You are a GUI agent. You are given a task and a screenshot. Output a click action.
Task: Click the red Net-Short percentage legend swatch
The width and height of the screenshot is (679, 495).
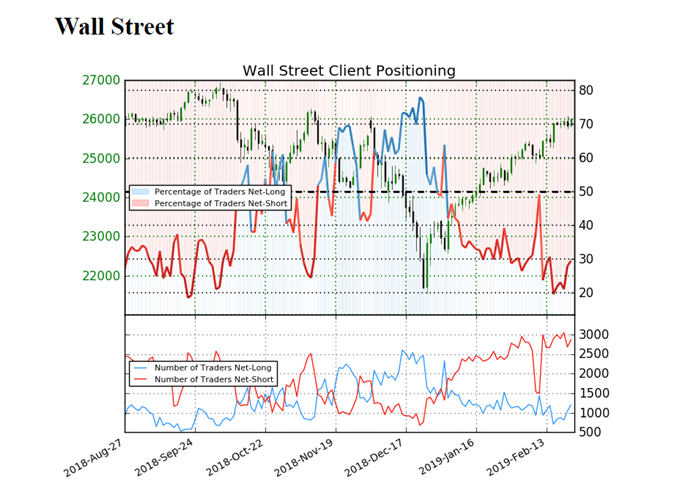point(140,203)
